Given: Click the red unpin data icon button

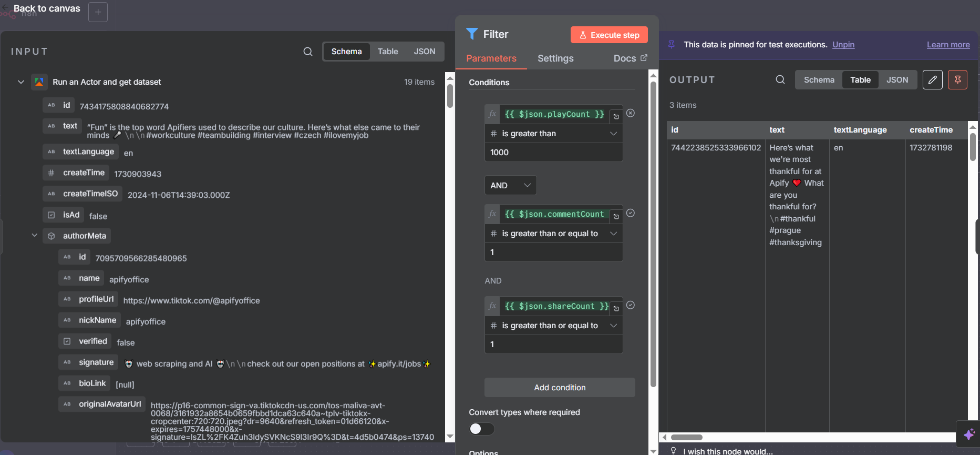Looking at the screenshot, I should [x=957, y=79].
